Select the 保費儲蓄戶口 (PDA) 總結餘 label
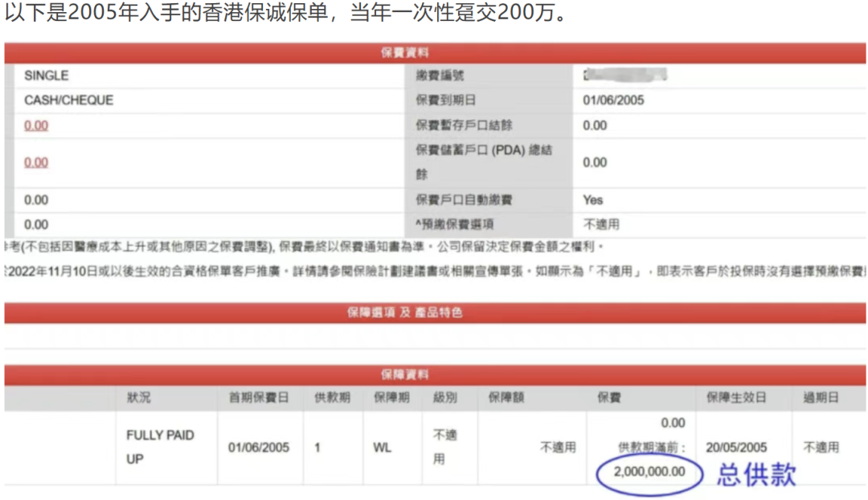The height and width of the screenshot is (500, 868). [484, 162]
